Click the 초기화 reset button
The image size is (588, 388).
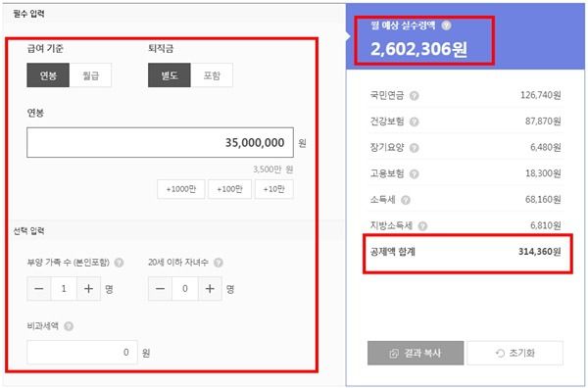click(x=515, y=353)
